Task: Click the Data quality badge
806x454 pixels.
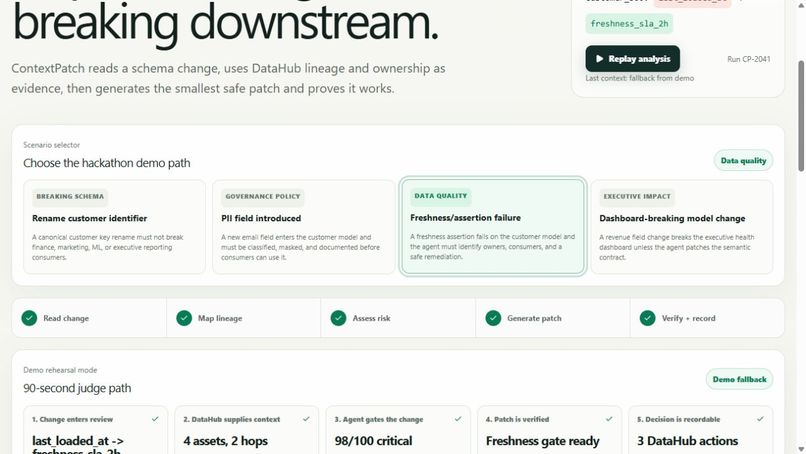Action: [x=743, y=160]
